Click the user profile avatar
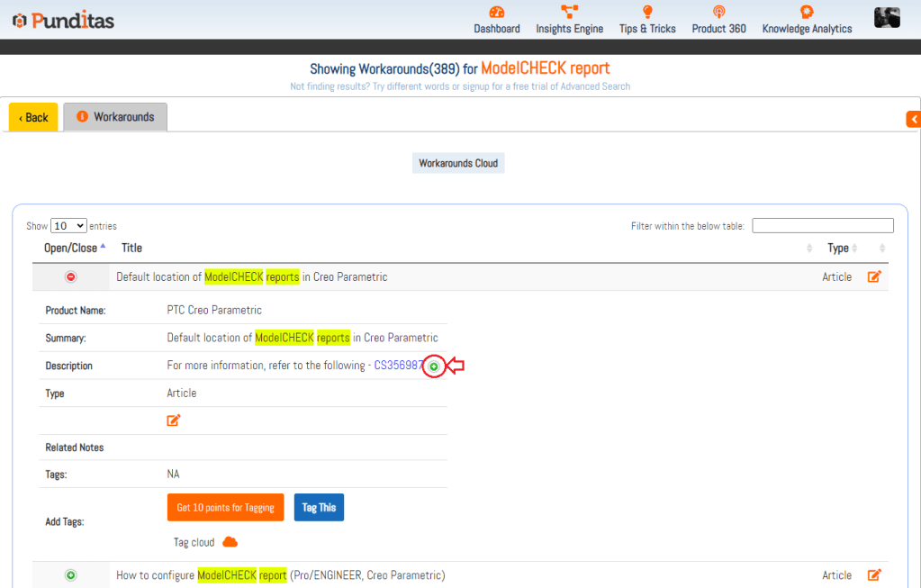 887,17
